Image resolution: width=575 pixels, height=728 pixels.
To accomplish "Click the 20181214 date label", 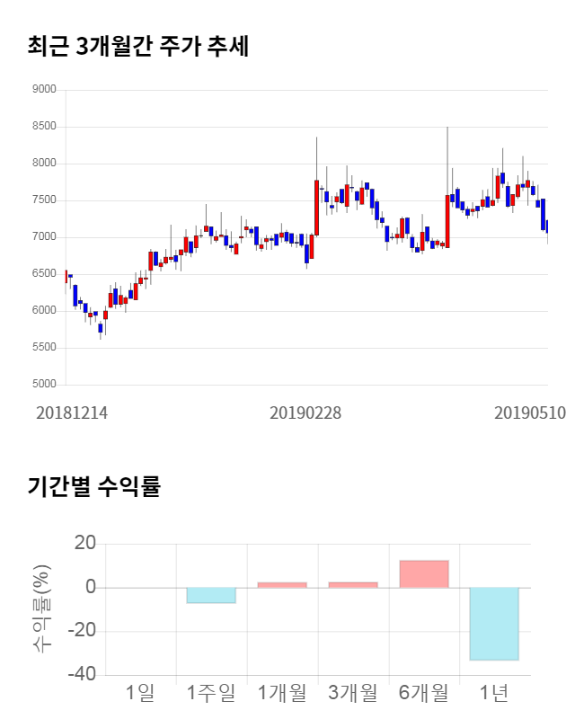I will [72, 413].
